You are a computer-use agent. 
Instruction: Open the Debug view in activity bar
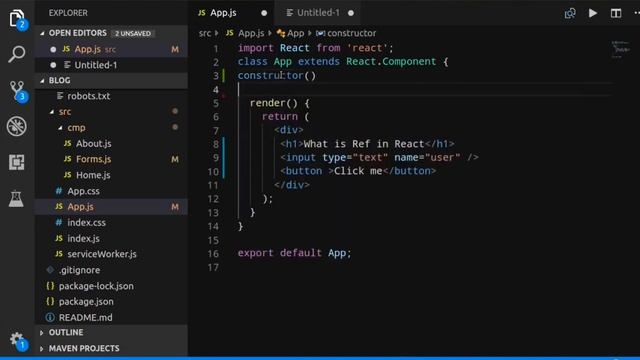(17, 127)
